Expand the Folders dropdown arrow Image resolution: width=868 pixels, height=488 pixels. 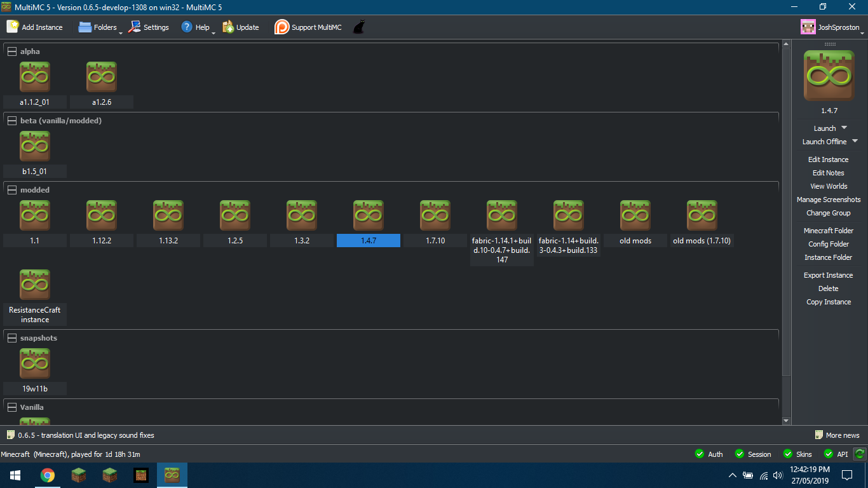(121, 32)
